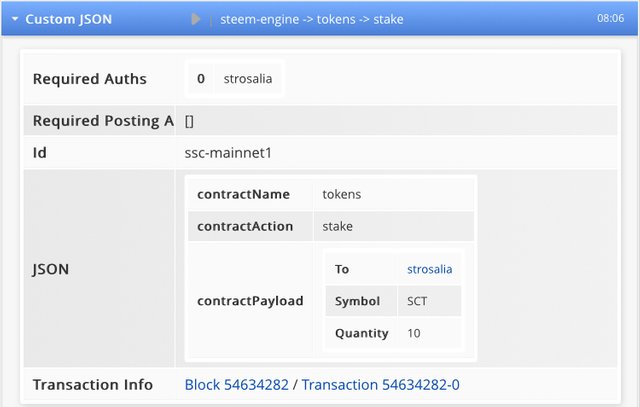Click the contractName label
The width and height of the screenshot is (640, 407).
click(243, 194)
